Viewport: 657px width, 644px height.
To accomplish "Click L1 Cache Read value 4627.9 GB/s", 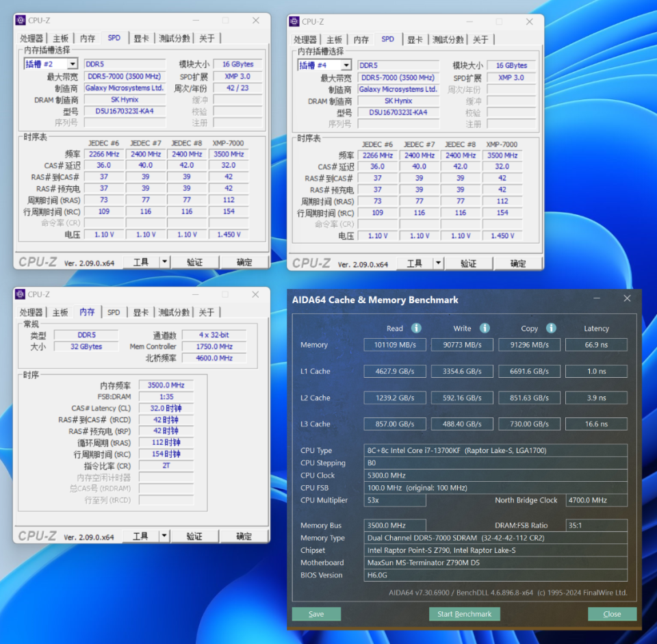I will coord(395,371).
